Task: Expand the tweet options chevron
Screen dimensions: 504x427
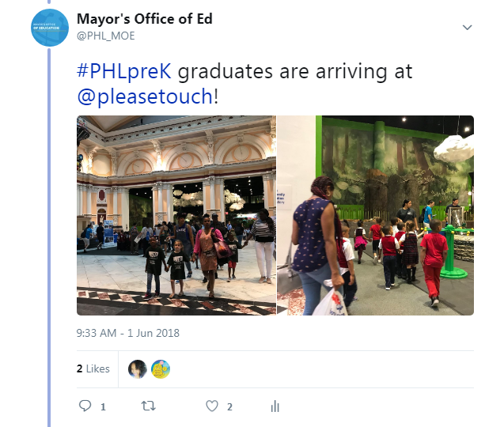Action: tap(467, 28)
